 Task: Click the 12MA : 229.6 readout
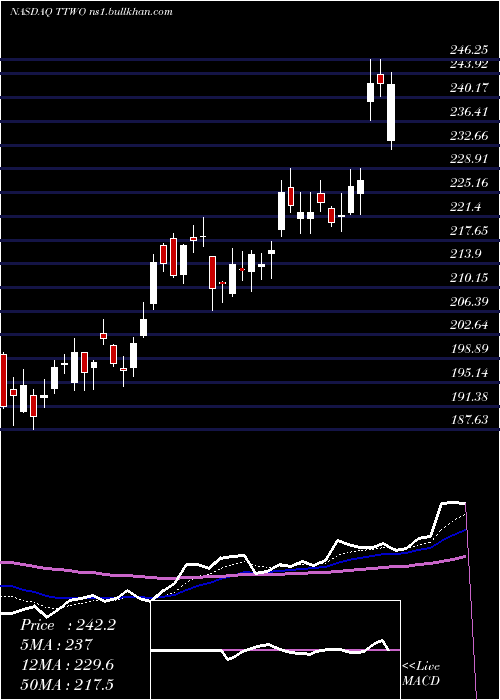[x=67, y=665]
